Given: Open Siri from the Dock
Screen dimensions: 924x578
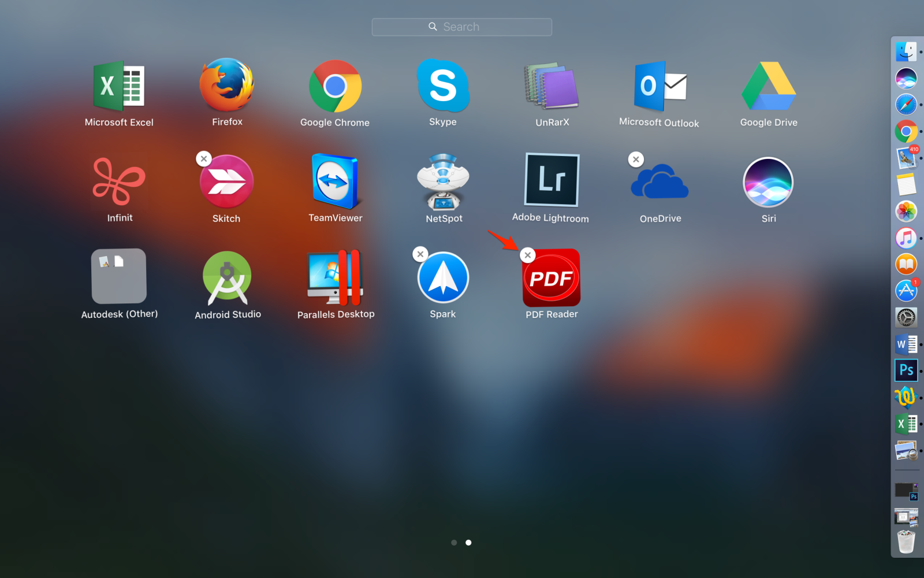Looking at the screenshot, I should point(906,78).
